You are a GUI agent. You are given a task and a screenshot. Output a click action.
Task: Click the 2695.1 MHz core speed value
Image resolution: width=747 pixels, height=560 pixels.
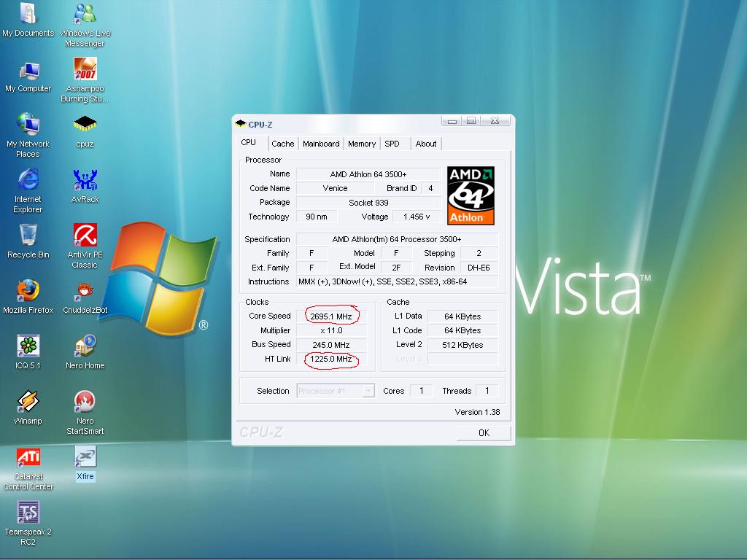pos(331,316)
